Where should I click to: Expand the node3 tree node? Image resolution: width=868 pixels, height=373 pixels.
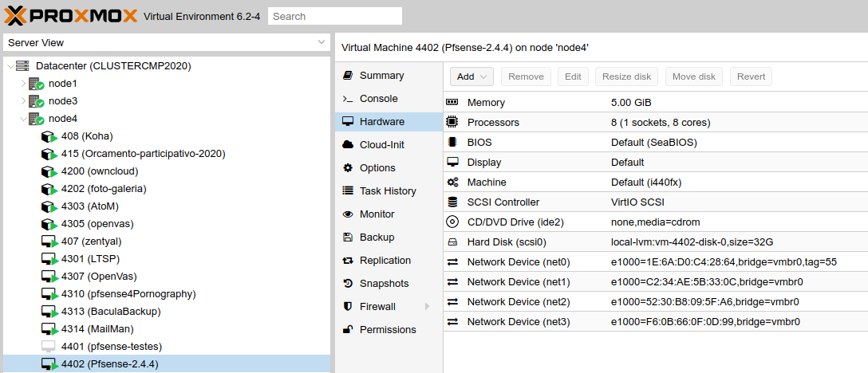[23, 101]
